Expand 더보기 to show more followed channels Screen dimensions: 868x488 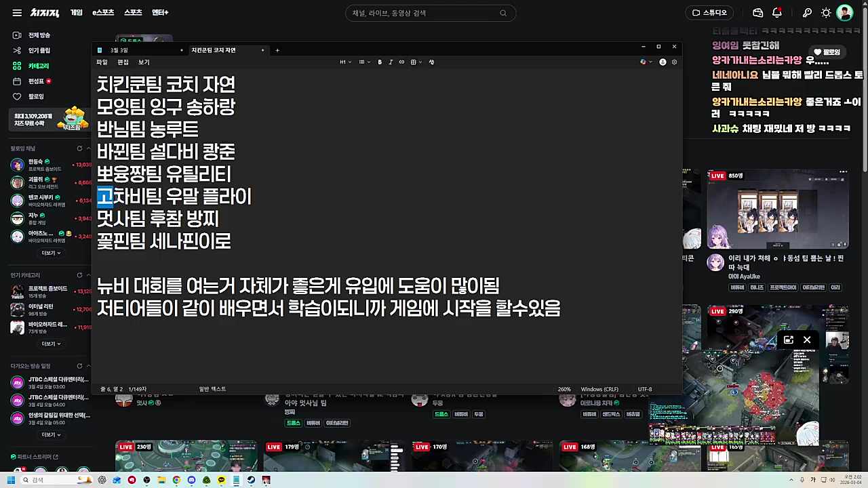(x=51, y=252)
